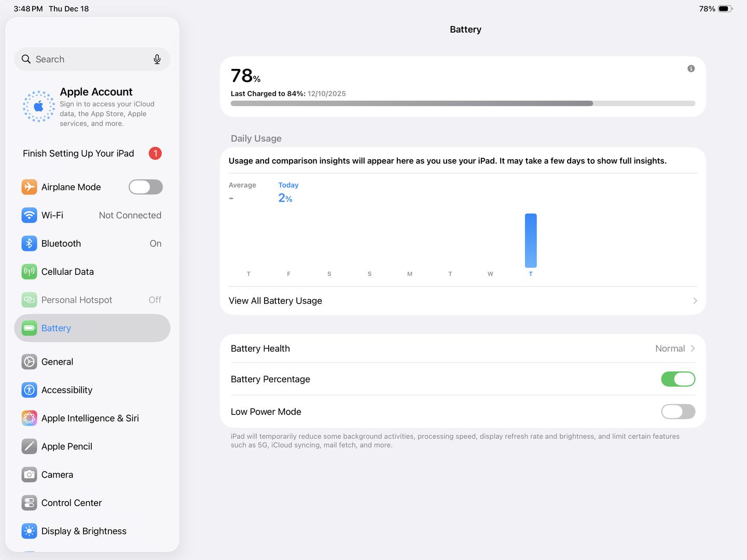The image size is (747, 560).
Task: Click the magnifying glass search icon
Action: point(26,59)
